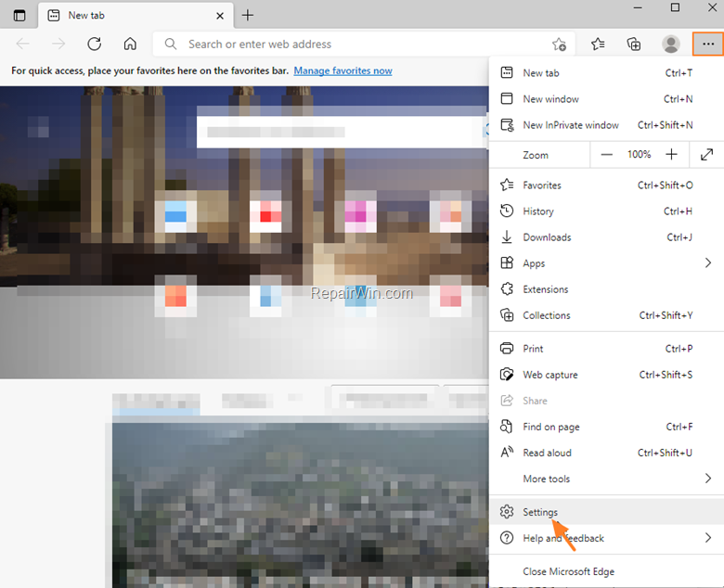Select Web capture from the menu

point(606,375)
